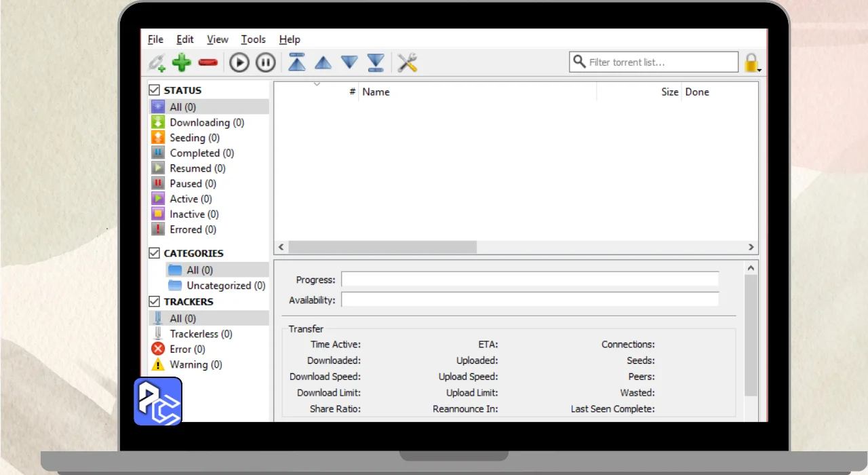Open the Tools menu

click(x=253, y=39)
